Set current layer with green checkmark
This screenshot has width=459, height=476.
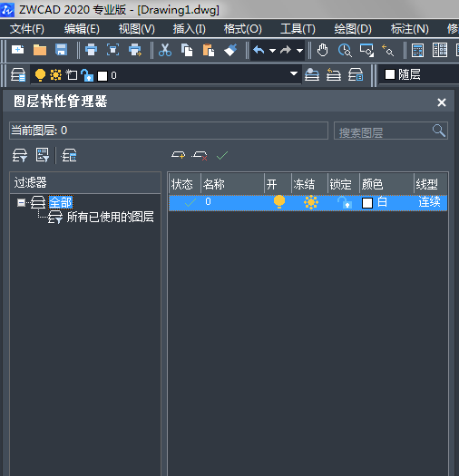[222, 155]
